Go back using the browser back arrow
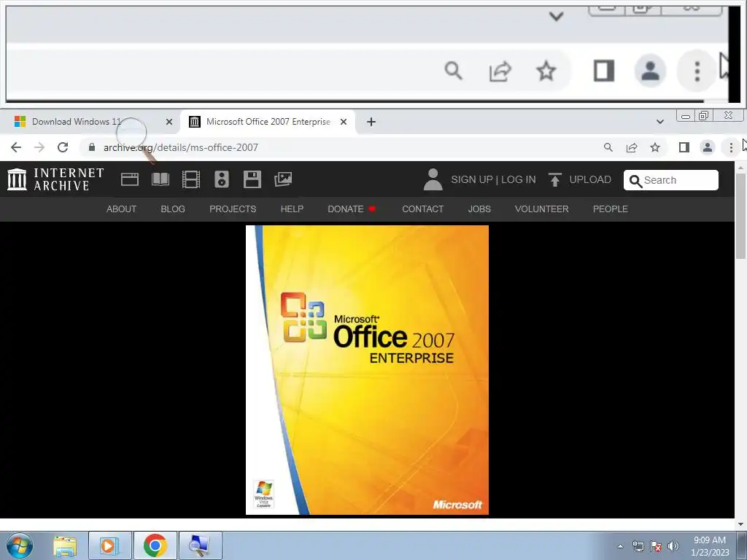The width and height of the screenshot is (747, 560). pyautogui.click(x=16, y=147)
